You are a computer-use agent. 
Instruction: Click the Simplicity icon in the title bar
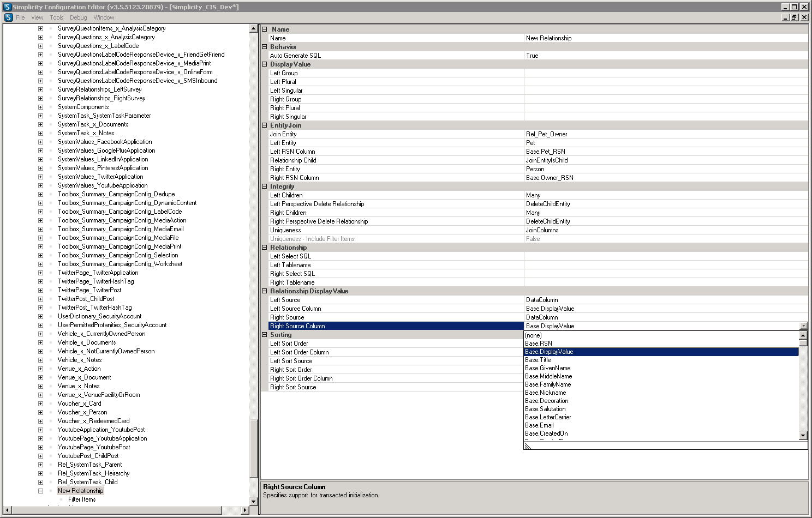pos(7,7)
